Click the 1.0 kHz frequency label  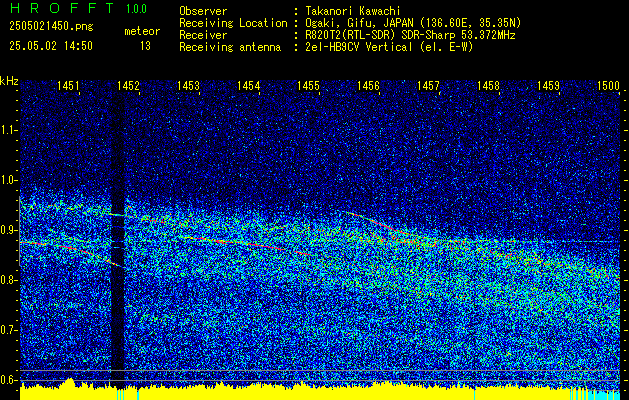point(8,180)
